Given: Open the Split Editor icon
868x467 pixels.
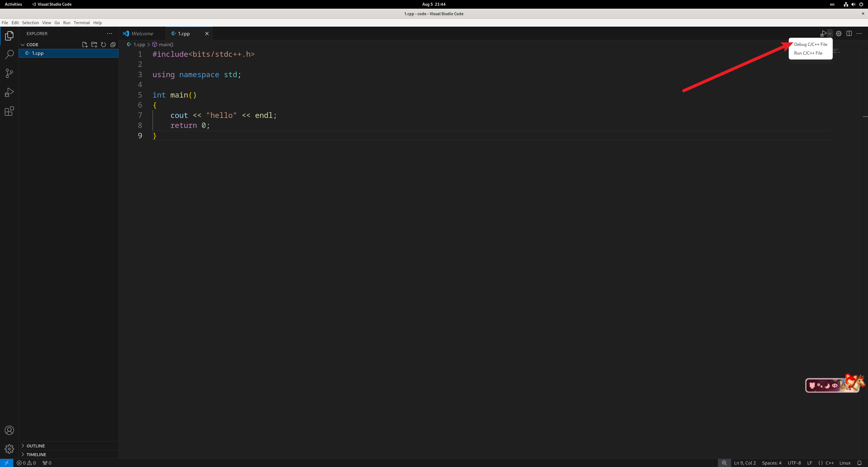Looking at the screenshot, I should pos(849,33).
